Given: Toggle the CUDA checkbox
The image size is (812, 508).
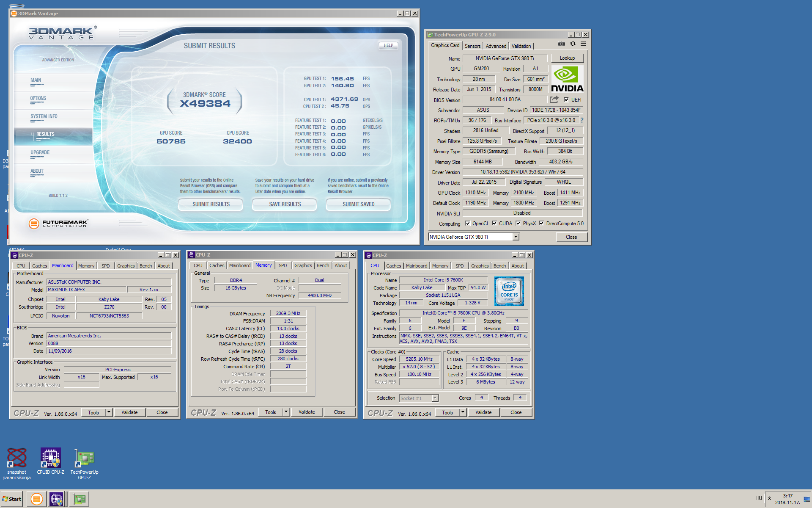Looking at the screenshot, I should 494,223.
